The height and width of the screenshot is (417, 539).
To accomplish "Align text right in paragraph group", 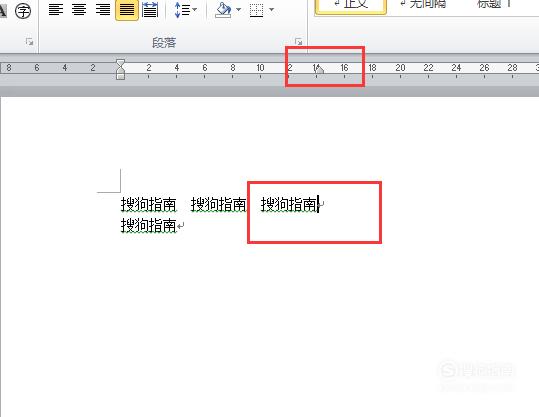I will (x=103, y=10).
